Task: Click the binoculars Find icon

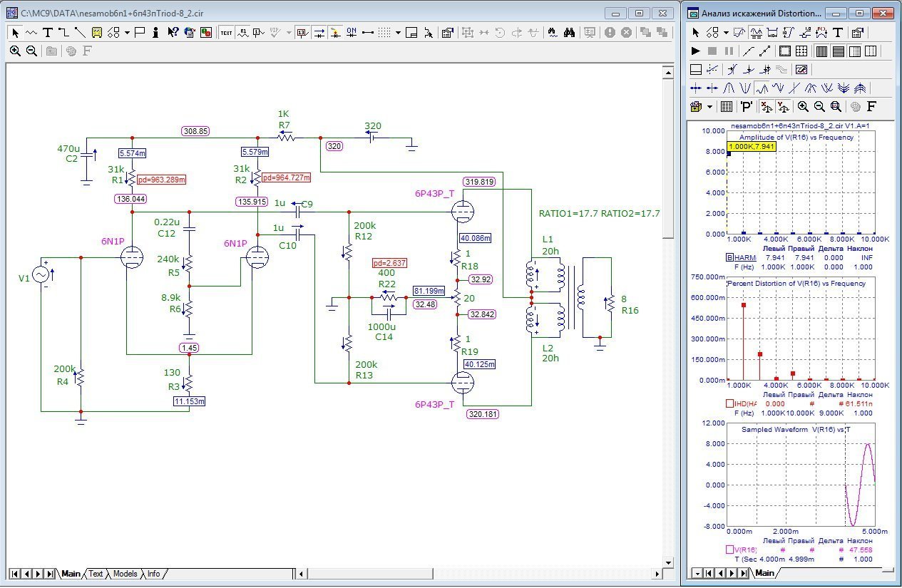Action: (x=569, y=32)
